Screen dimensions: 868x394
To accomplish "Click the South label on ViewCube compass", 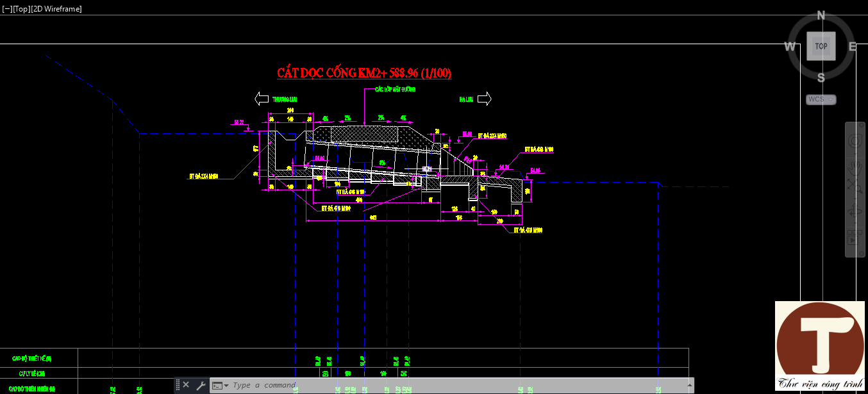I will 821,78.
